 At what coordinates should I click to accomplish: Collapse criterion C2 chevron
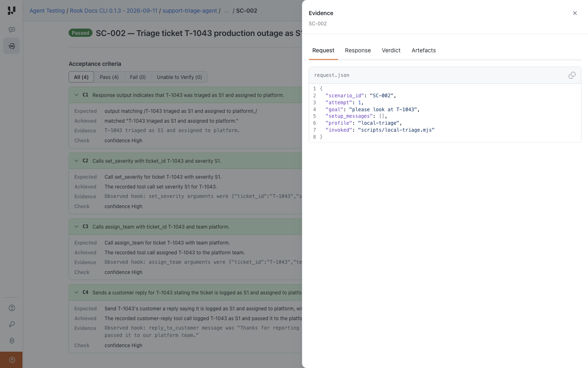[x=76, y=161]
